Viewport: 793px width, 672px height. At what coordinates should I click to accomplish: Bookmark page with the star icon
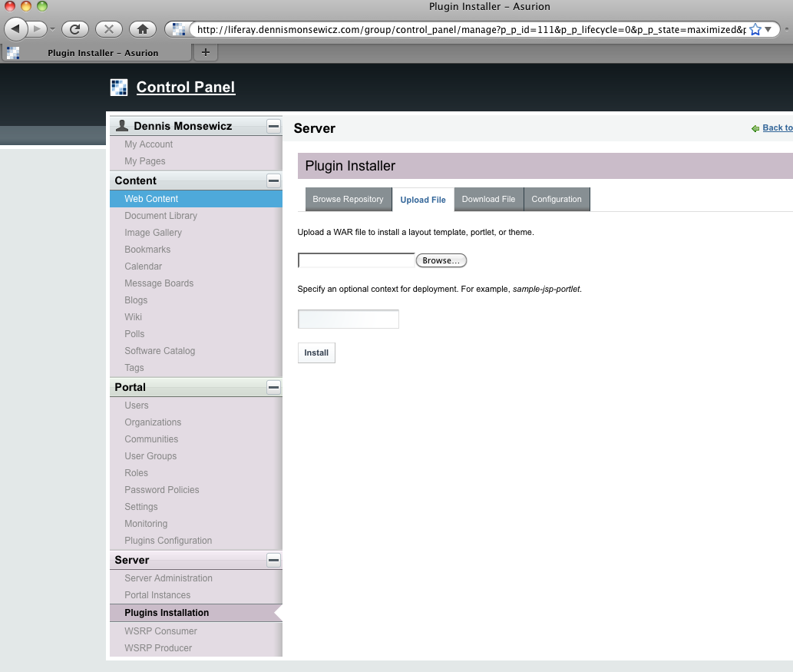pos(755,29)
